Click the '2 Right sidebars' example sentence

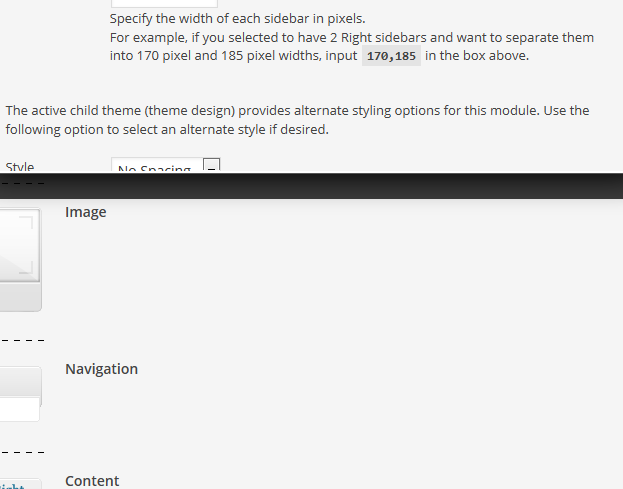pyautogui.click(x=351, y=37)
